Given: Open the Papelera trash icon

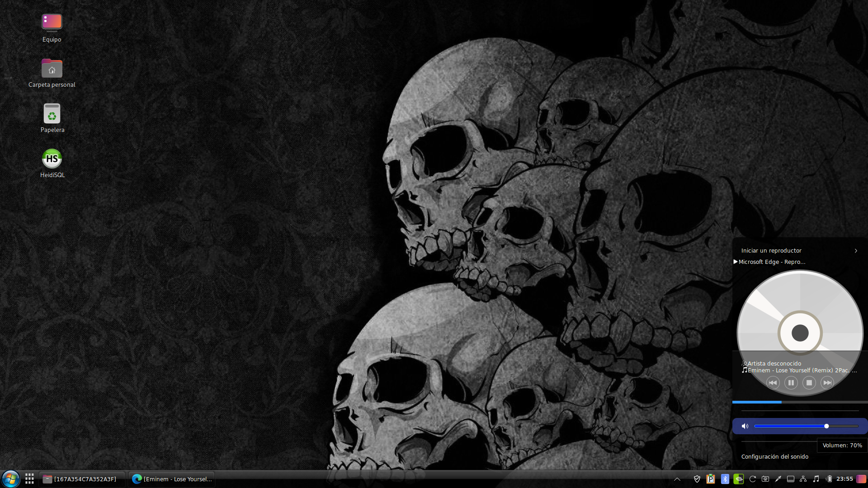Looking at the screenshot, I should 52,118.
